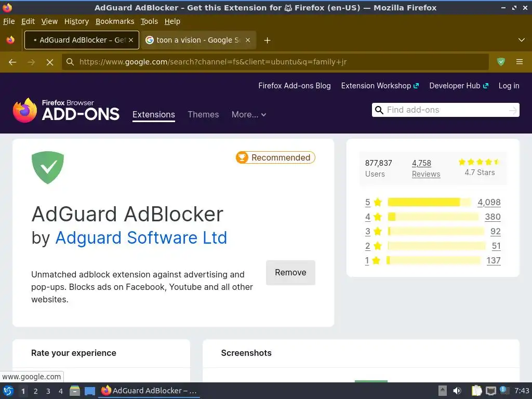The width and height of the screenshot is (532, 399).
Task: Open the Firefox hamburger menu
Action: point(520,62)
